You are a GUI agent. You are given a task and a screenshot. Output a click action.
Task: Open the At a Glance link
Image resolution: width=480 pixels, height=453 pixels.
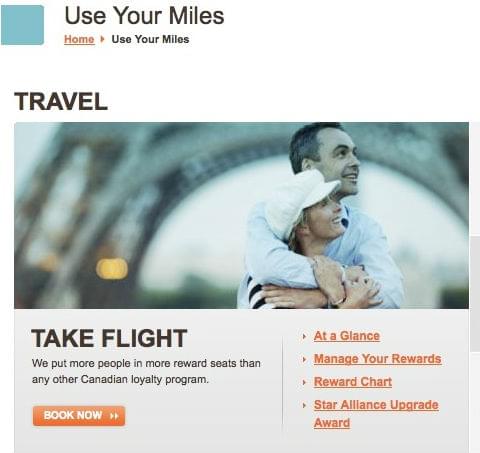point(347,336)
